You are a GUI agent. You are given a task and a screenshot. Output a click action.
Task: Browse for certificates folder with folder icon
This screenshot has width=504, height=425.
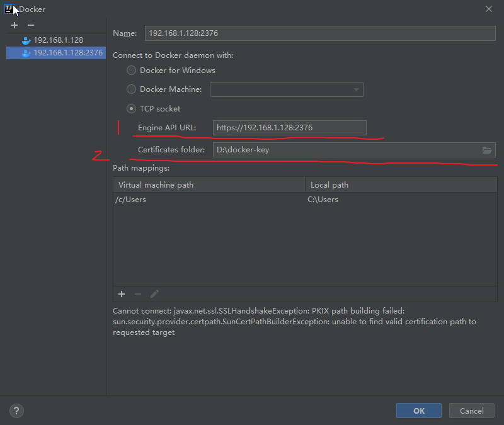487,150
